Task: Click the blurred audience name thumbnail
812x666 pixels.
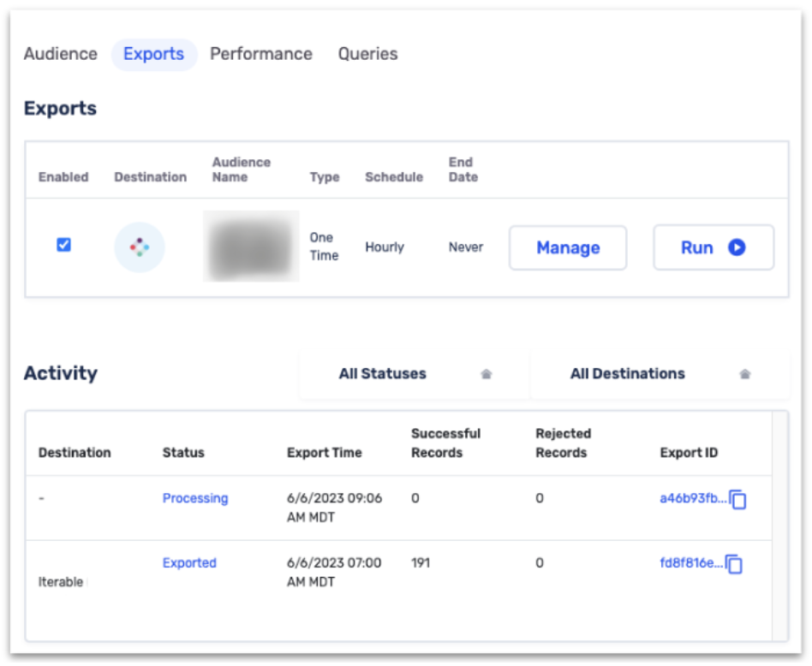Action: click(x=251, y=247)
